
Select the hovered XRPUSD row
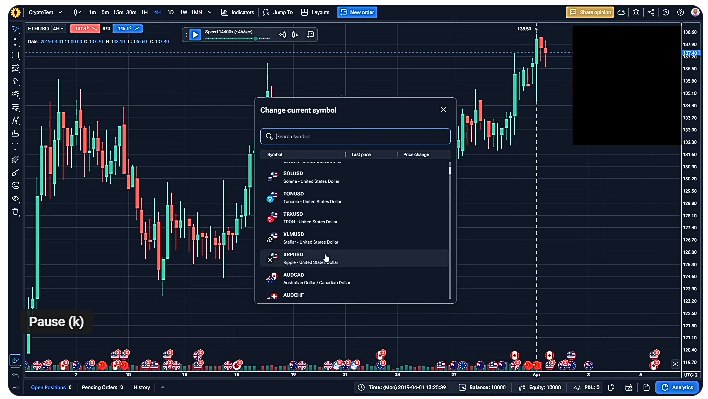click(354, 258)
